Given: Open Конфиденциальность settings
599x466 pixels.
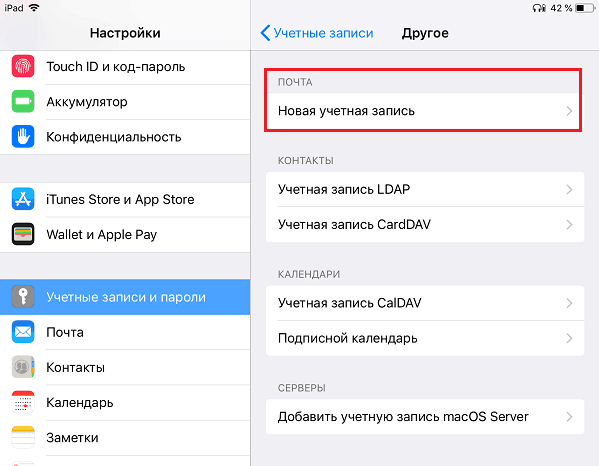Looking at the screenshot, I should (125, 137).
